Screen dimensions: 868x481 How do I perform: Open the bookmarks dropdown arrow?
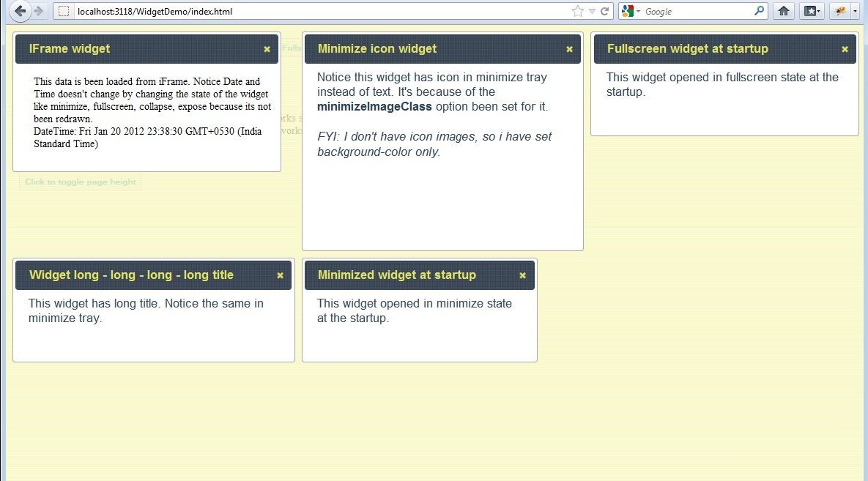point(820,11)
